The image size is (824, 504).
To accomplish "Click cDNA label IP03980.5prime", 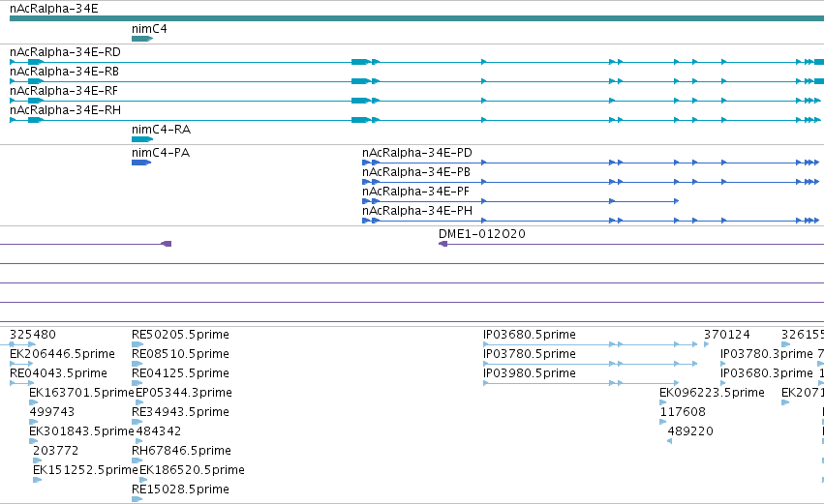I will coord(530,373).
